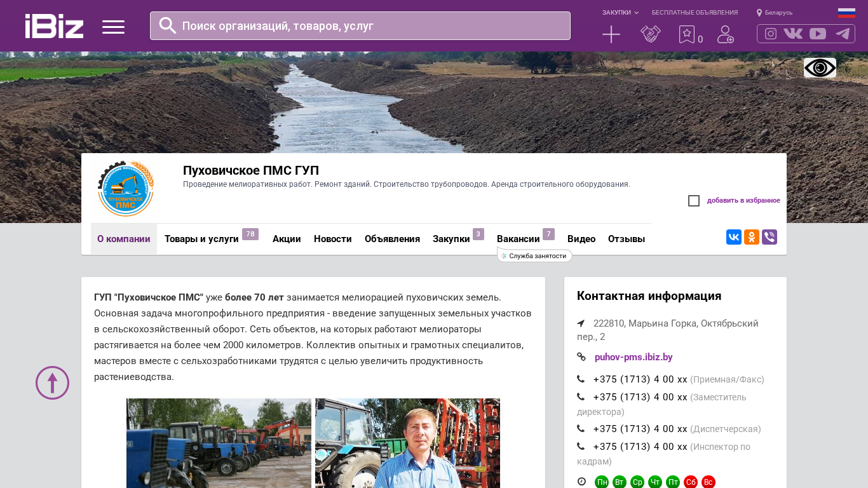This screenshot has width=868, height=488.
Task: Click the scroll-to-top arrow button
Action: [x=52, y=383]
